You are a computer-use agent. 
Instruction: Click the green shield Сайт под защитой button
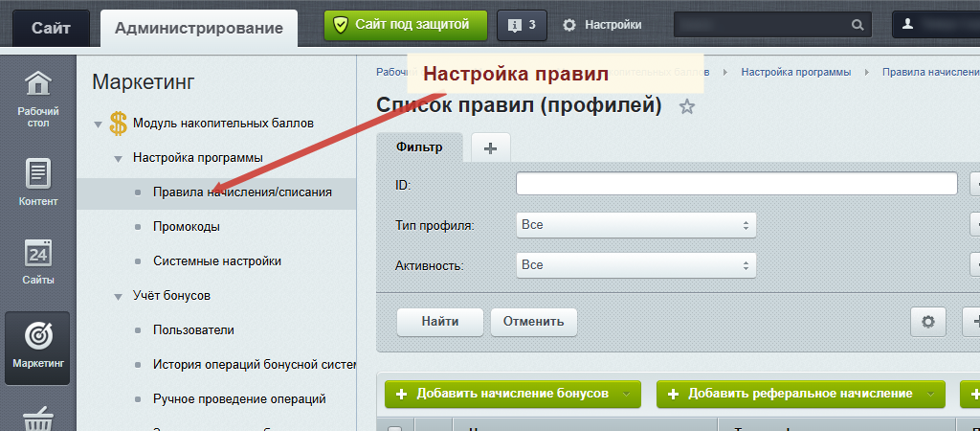click(x=406, y=25)
